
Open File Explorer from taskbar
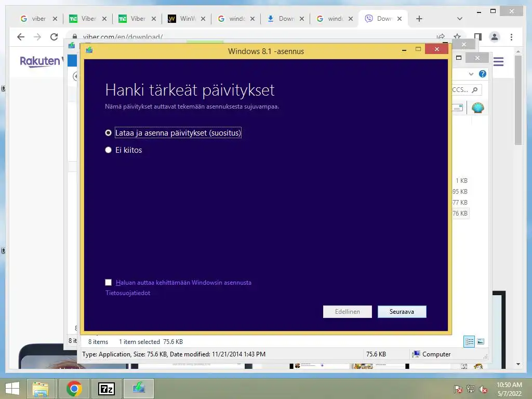(41, 389)
